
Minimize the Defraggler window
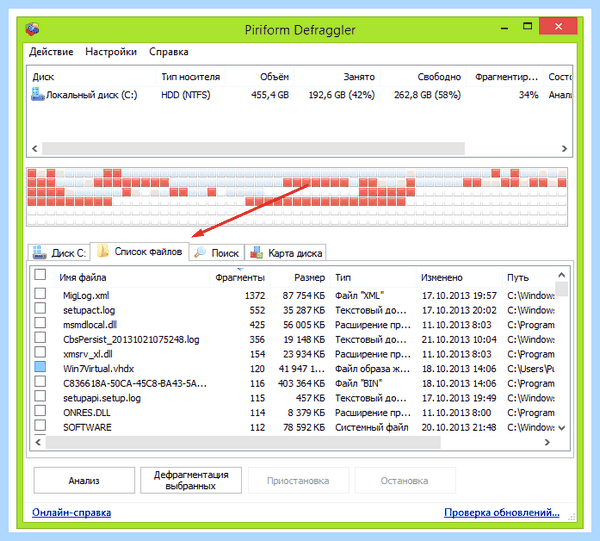505,28
